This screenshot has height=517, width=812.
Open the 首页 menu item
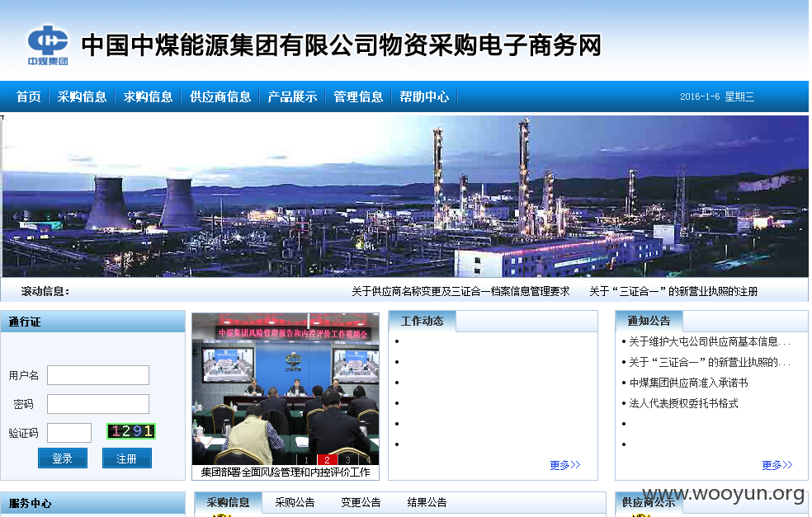point(29,96)
